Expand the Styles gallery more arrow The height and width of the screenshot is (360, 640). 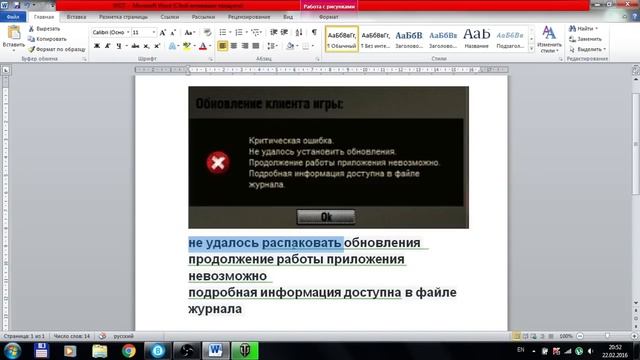coord(531,49)
